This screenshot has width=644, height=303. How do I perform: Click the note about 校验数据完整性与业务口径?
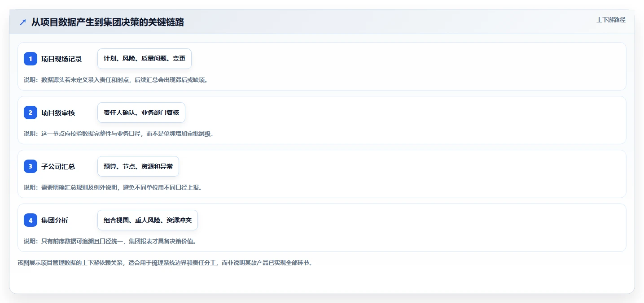coord(118,134)
